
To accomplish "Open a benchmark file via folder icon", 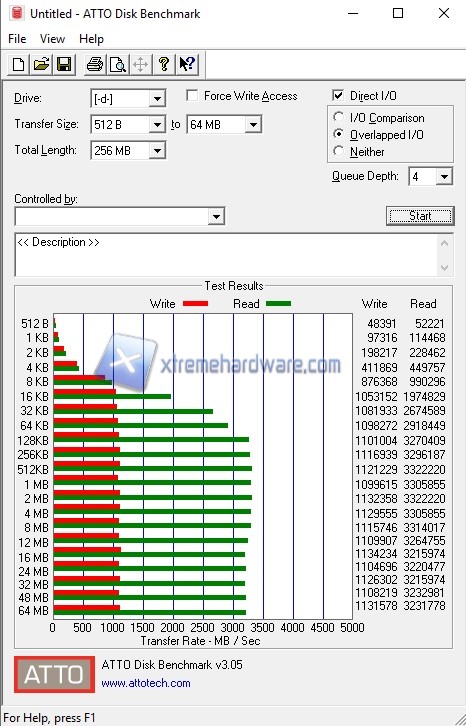I will coord(41,64).
